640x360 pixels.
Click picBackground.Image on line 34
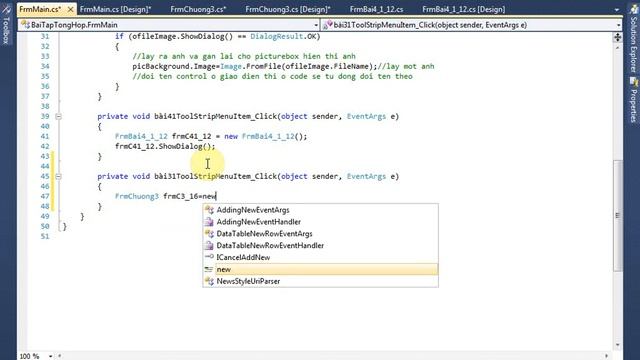coord(176,66)
